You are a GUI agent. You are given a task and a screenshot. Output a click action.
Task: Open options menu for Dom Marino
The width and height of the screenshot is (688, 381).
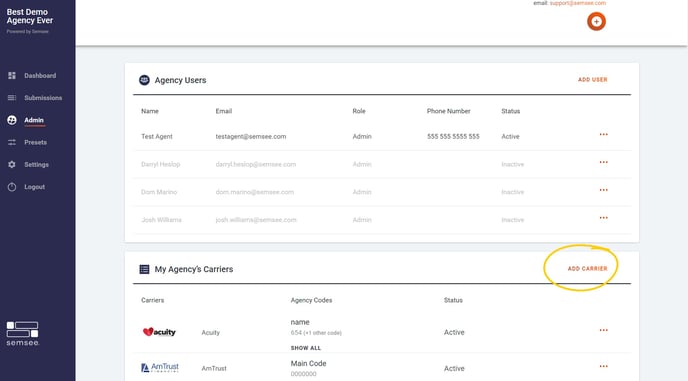tap(604, 190)
